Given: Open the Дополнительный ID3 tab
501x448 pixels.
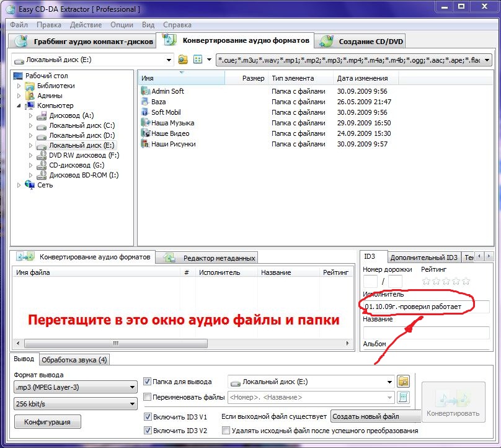Looking at the screenshot, I should pyautogui.click(x=424, y=258).
